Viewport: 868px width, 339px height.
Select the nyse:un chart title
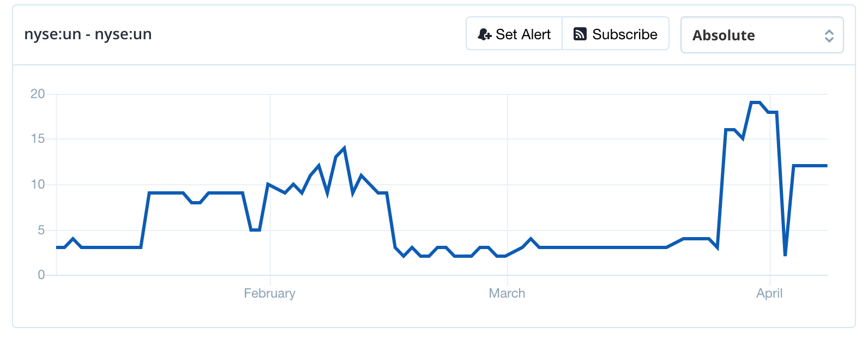[88, 34]
